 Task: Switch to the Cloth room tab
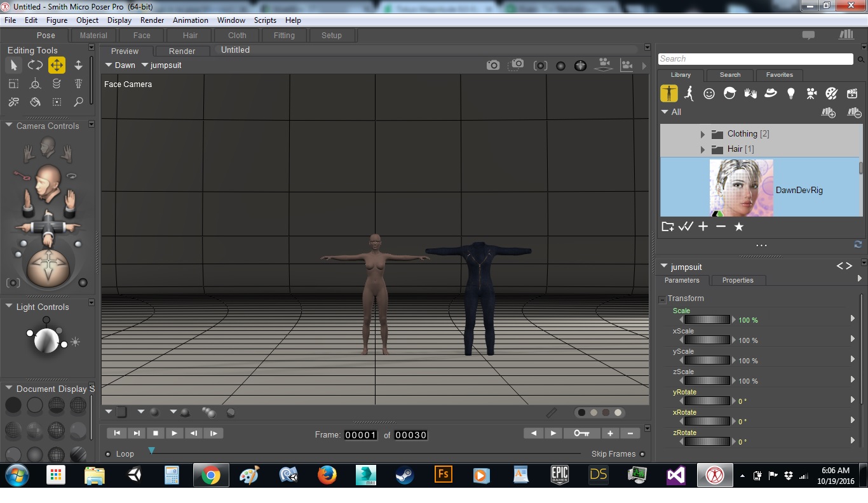click(237, 36)
